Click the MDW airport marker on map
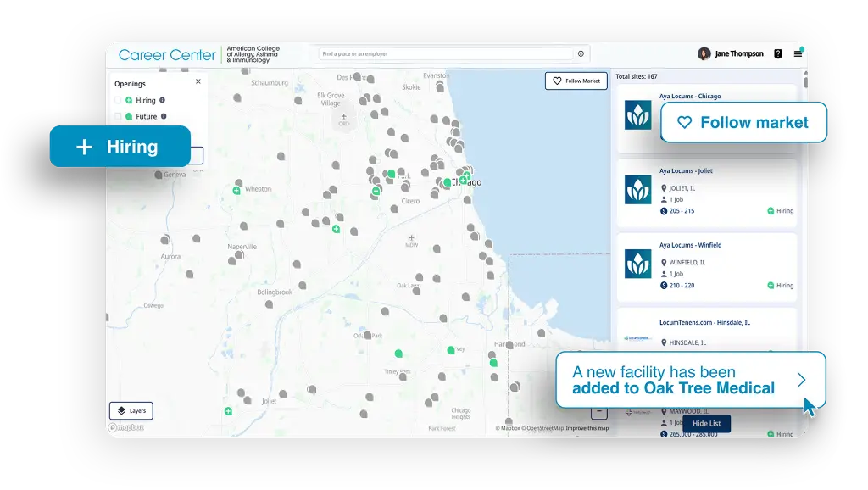The height and width of the screenshot is (490, 868). (411, 241)
